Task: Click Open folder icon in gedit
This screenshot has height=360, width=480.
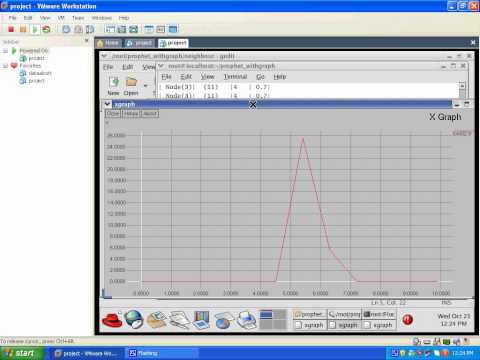Action: [x=131, y=82]
